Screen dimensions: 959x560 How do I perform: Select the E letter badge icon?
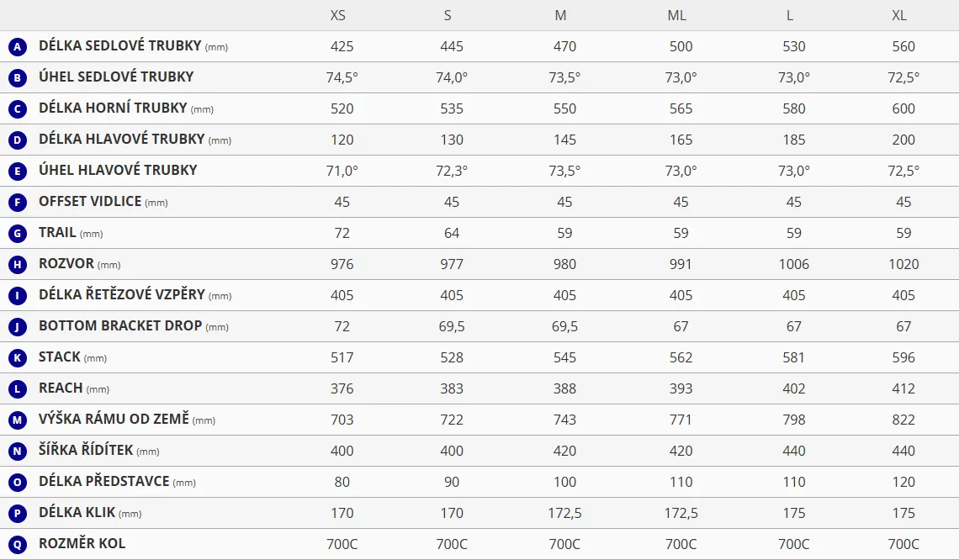pos(17,171)
